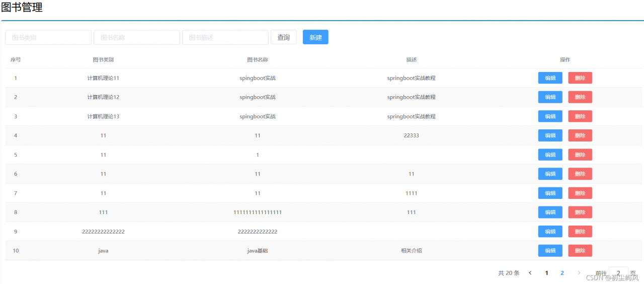Click 删除 in row 7 with 1111
This screenshot has height=284, width=644.
(x=580, y=193)
